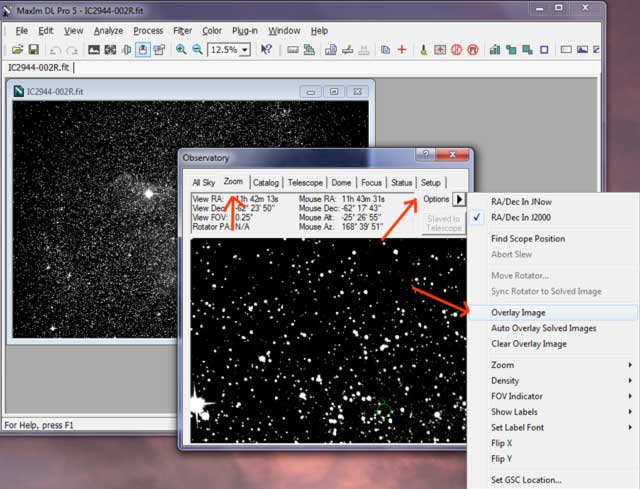This screenshot has width=640, height=489.
Task: Open the Process menu
Action: tap(148, 31)
